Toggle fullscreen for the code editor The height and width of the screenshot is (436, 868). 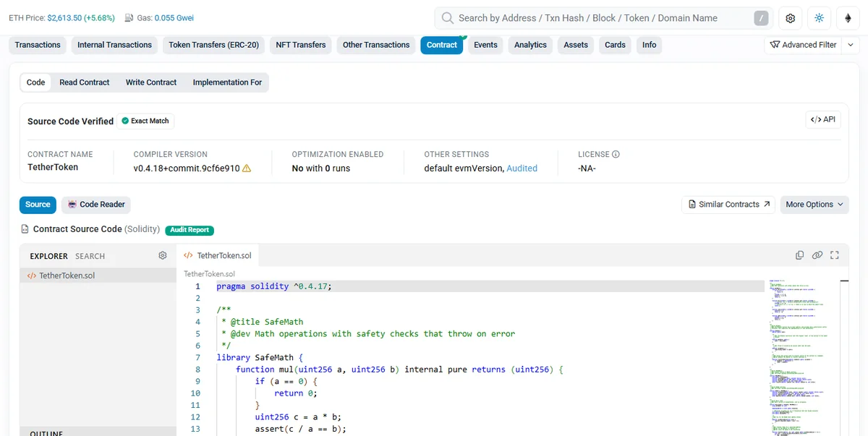tap(834, 255)
